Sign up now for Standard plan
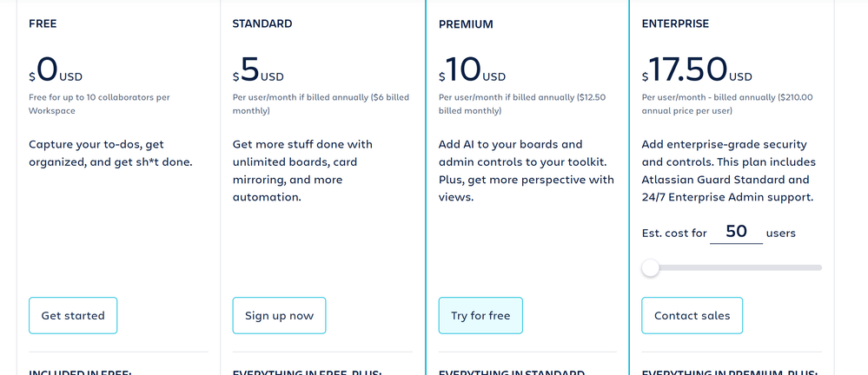 279,315
